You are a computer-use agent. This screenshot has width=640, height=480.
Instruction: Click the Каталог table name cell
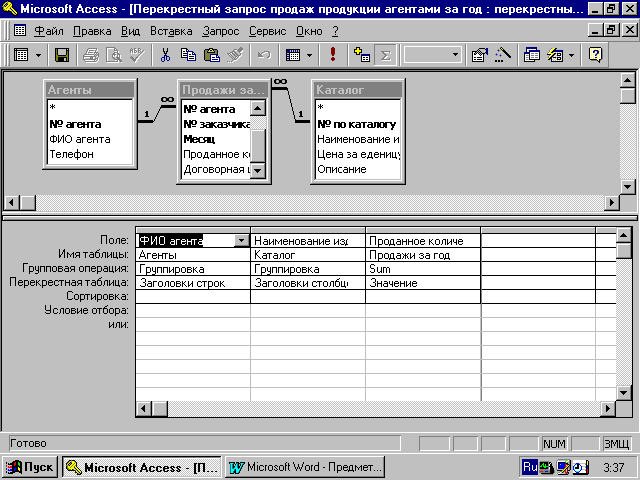pos(308,255)
